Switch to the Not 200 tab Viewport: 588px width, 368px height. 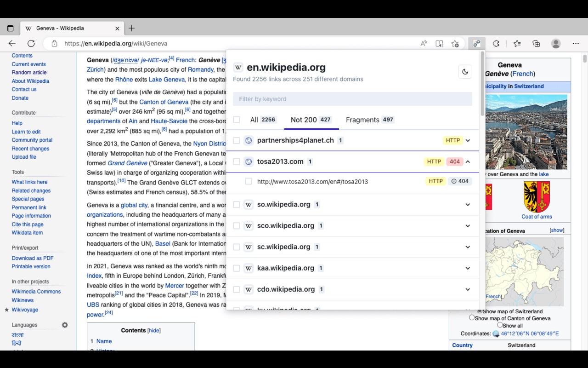click(x=311, y=120)
